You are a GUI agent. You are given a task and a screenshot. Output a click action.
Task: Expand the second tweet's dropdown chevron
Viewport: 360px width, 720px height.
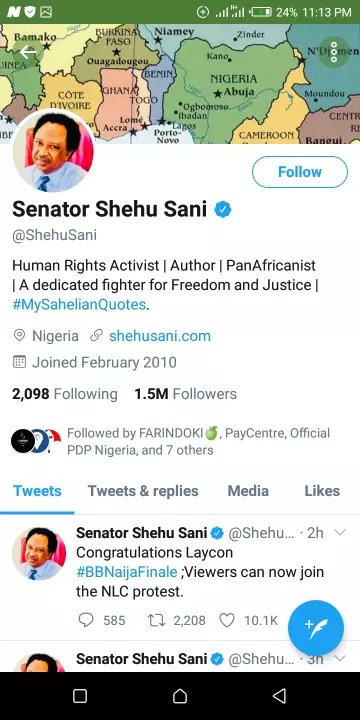340,659
